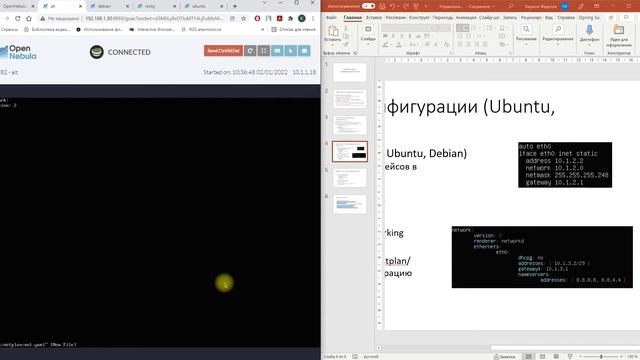Click the center alignment icon
The image size is (640, 360).
tap(468, 44)
